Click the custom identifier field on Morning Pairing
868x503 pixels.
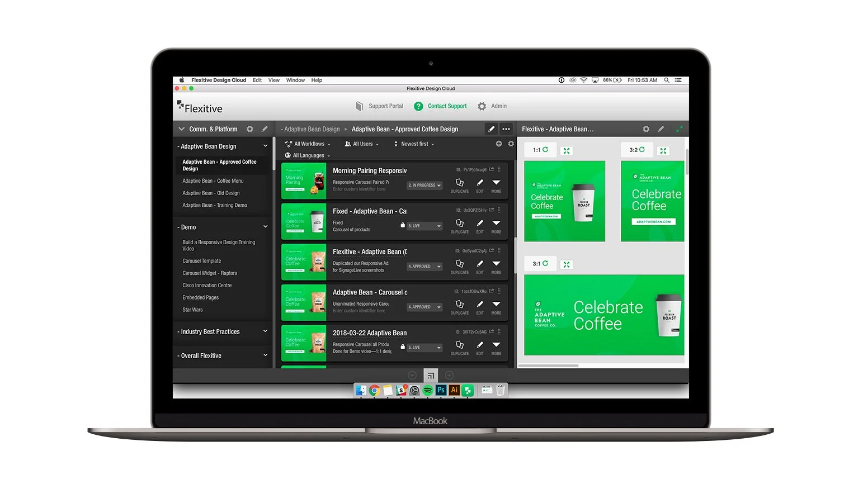pyautogui.click(x=359, y=189)
